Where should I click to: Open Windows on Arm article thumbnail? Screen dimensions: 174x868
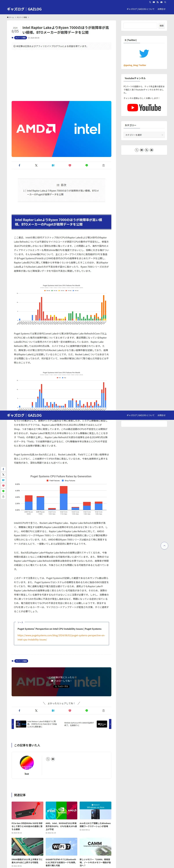pyautogui.click(x=95, y=810)
